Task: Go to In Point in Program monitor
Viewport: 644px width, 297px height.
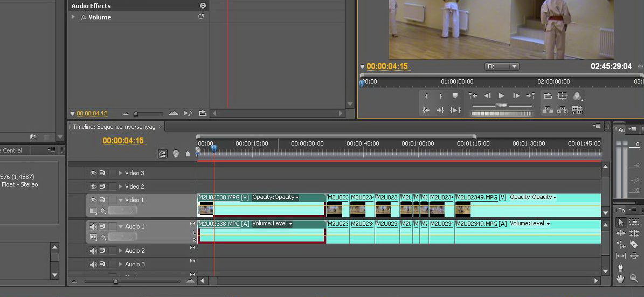Action: tap(427, 110)
